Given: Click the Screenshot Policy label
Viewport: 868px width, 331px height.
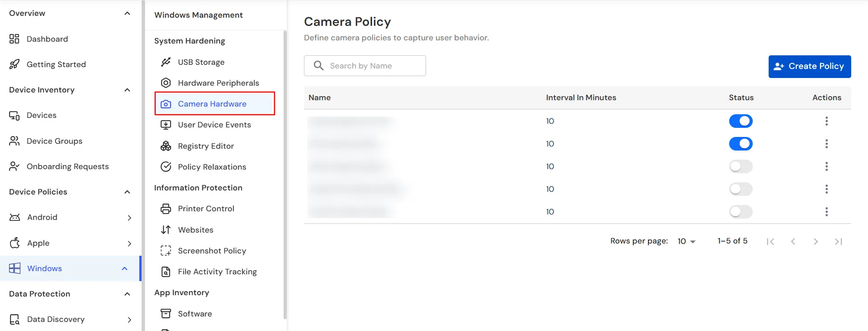Looking at the screenshot, I should tap(212, 251).
